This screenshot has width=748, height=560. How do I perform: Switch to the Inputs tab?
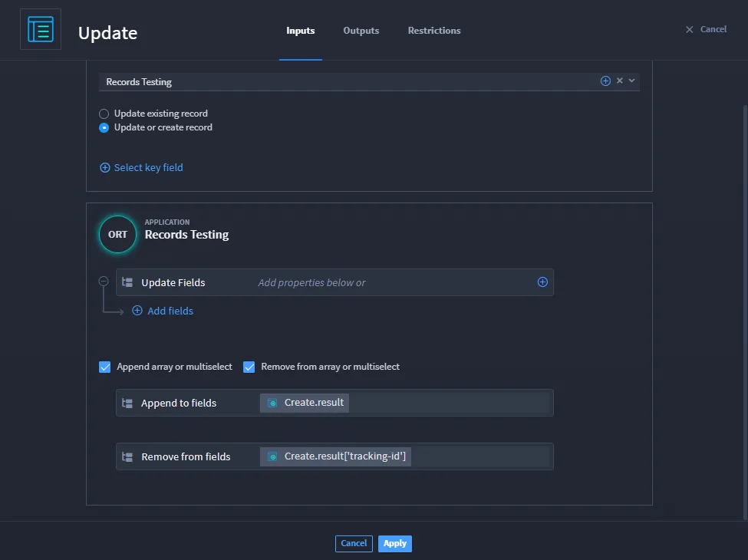click(x=301, y=31)
